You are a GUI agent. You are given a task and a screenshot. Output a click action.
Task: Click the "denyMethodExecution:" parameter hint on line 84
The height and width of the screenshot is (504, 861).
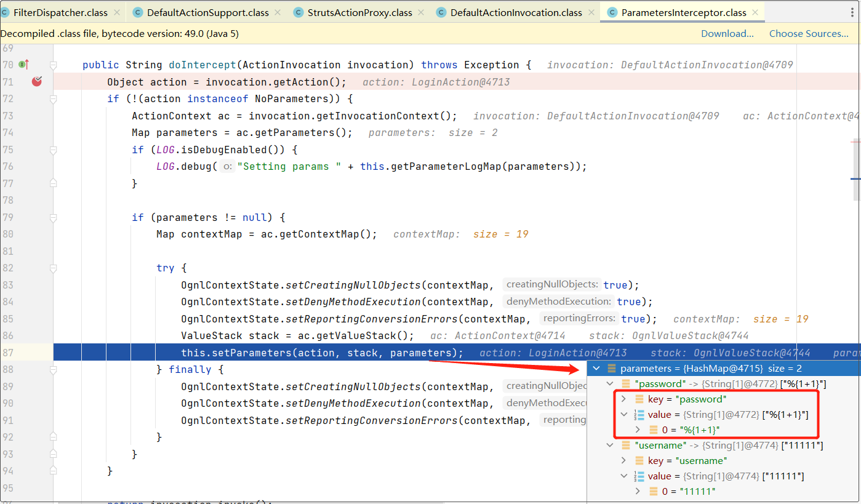[558, 302]
